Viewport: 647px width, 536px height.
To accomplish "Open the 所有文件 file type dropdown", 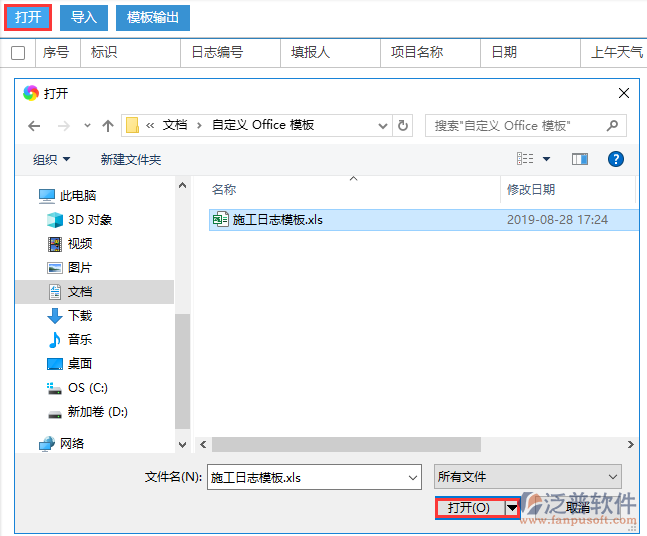I will point(528,477).
